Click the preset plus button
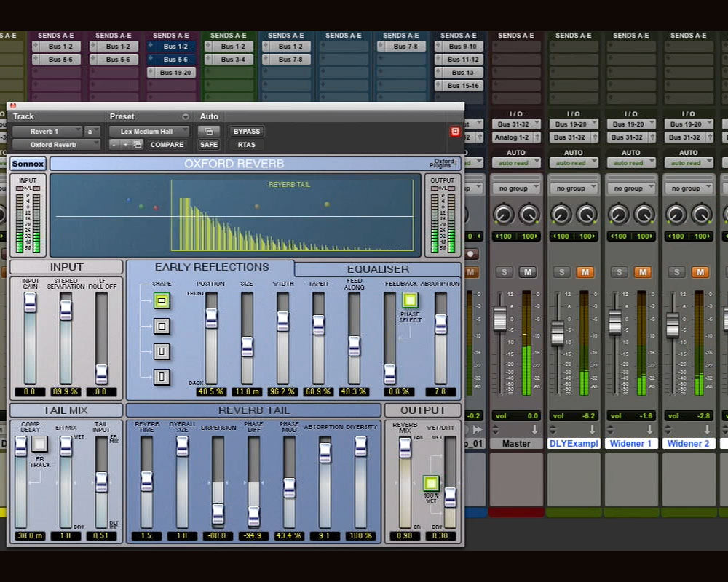This screenshot has height=582, width=728. 124,145
